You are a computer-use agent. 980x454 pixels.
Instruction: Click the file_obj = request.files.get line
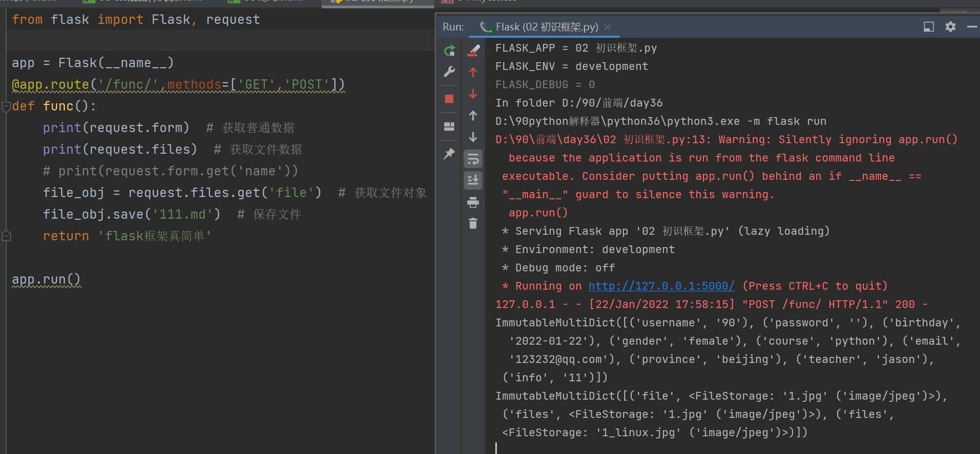click(182, 193)
